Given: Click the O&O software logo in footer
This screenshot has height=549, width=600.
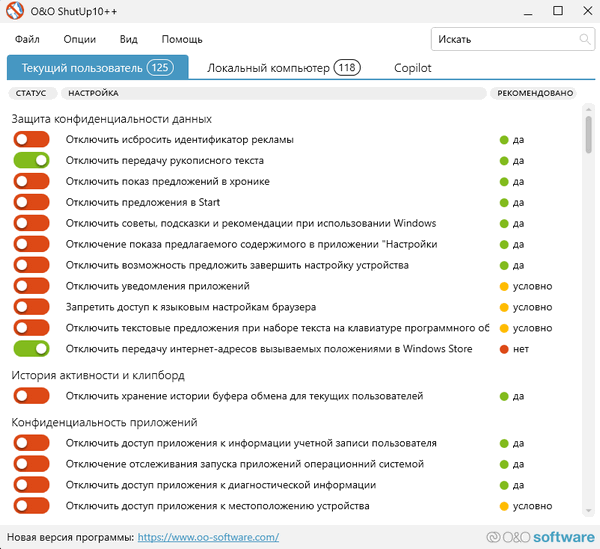Looking at the screenshot, I should (540, 537).
